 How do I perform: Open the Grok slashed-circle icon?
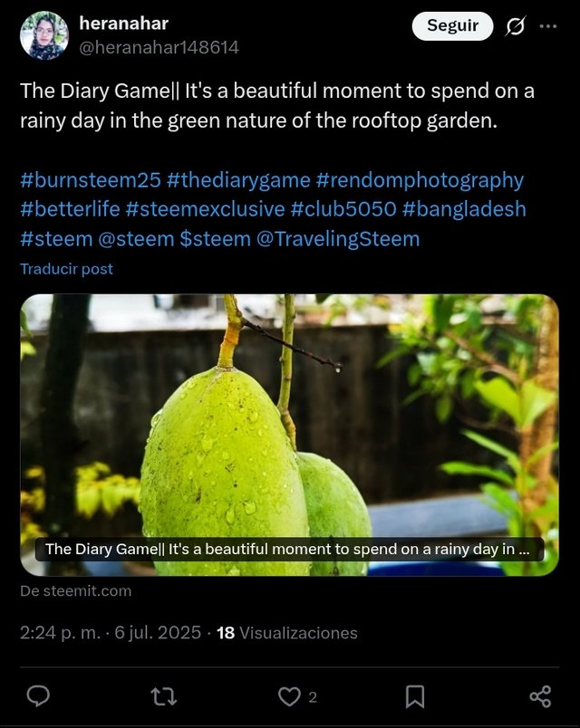click(516, 26)
